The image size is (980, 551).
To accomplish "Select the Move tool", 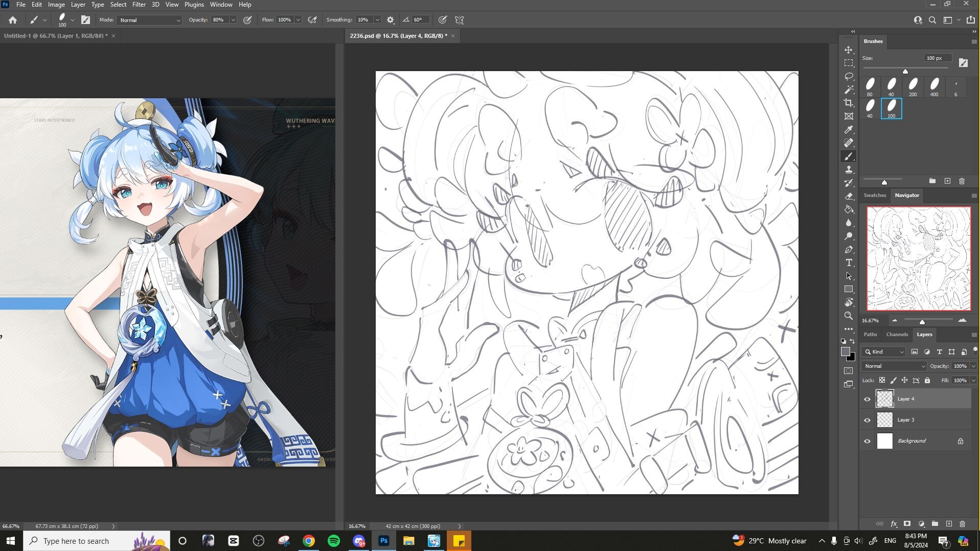I will (849, 50).
